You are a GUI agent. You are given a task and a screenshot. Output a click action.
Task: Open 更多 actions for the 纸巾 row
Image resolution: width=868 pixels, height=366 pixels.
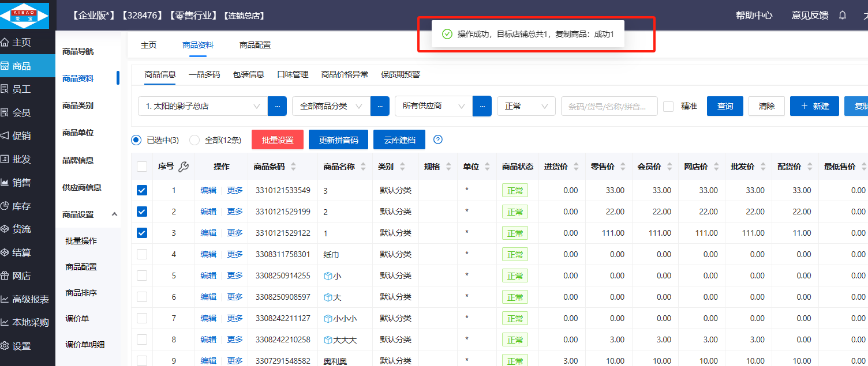[x=235, y=254]
